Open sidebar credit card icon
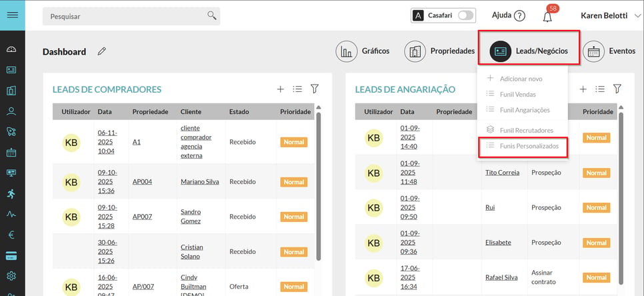Screen dimensions: 644x296 [11, 255]
